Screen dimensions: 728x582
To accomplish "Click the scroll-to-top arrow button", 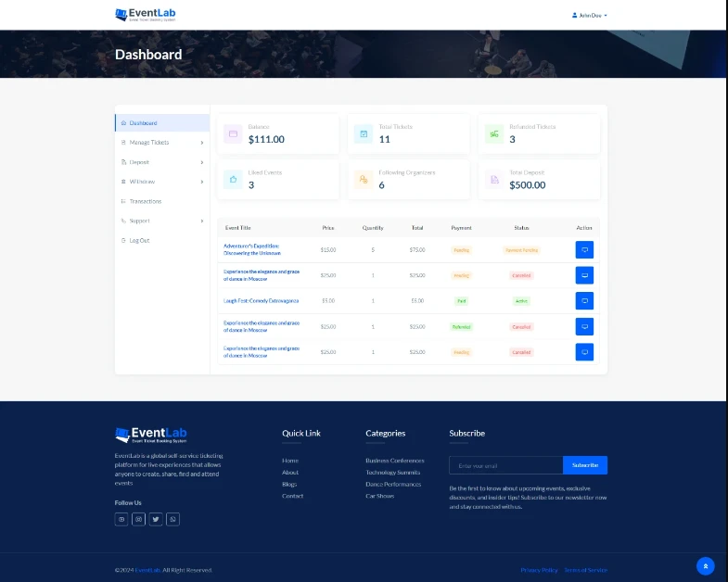I will (x=705, y=565).
